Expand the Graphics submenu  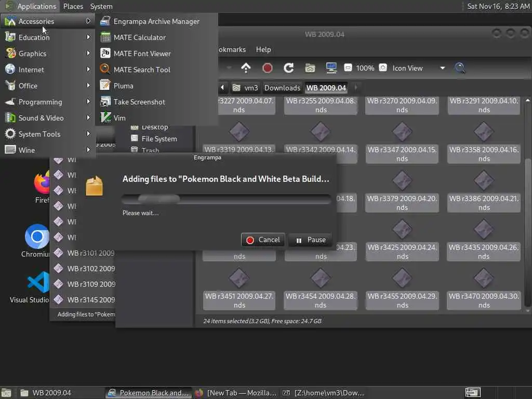48,54
